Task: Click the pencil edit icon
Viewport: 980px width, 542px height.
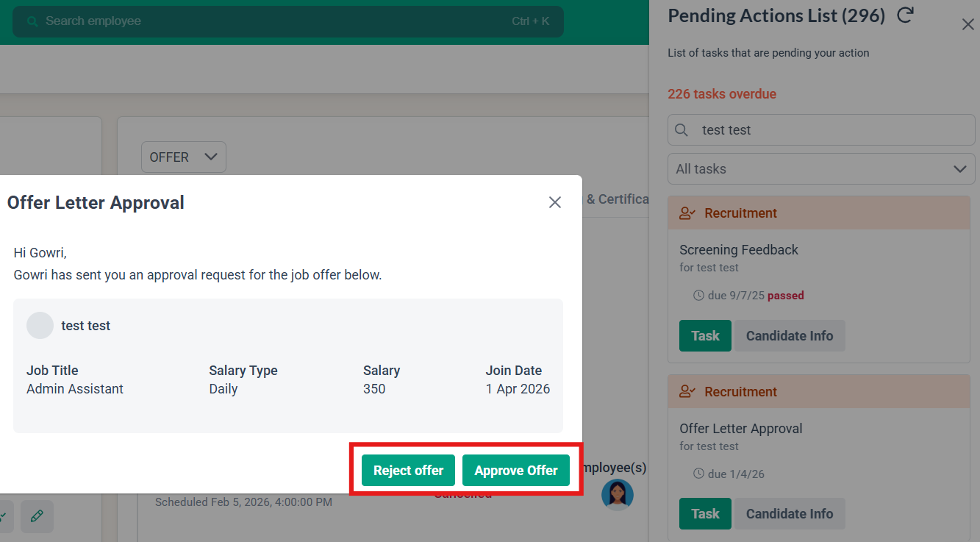Action: 37,516
